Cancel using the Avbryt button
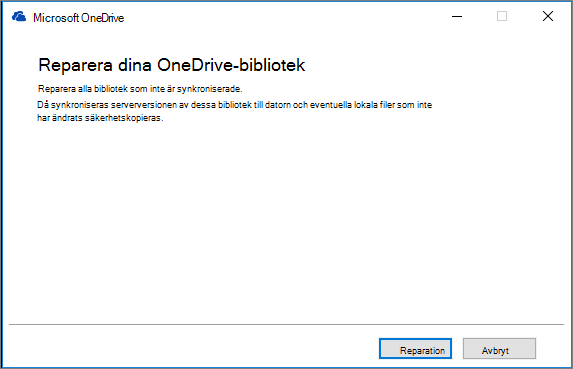Image resolution: width=573 pixels, height=369 pixels. pos(499,349)
